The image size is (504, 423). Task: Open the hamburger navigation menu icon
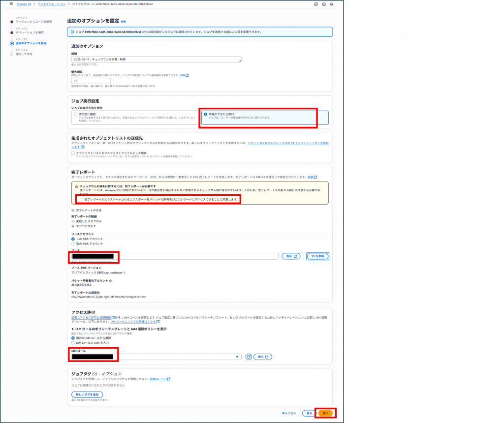click(11, 4)
